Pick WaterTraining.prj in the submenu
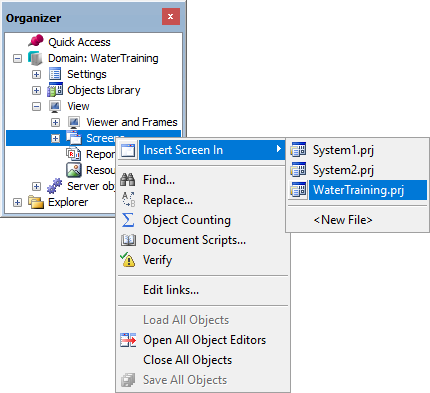 (x=357, y=190)
